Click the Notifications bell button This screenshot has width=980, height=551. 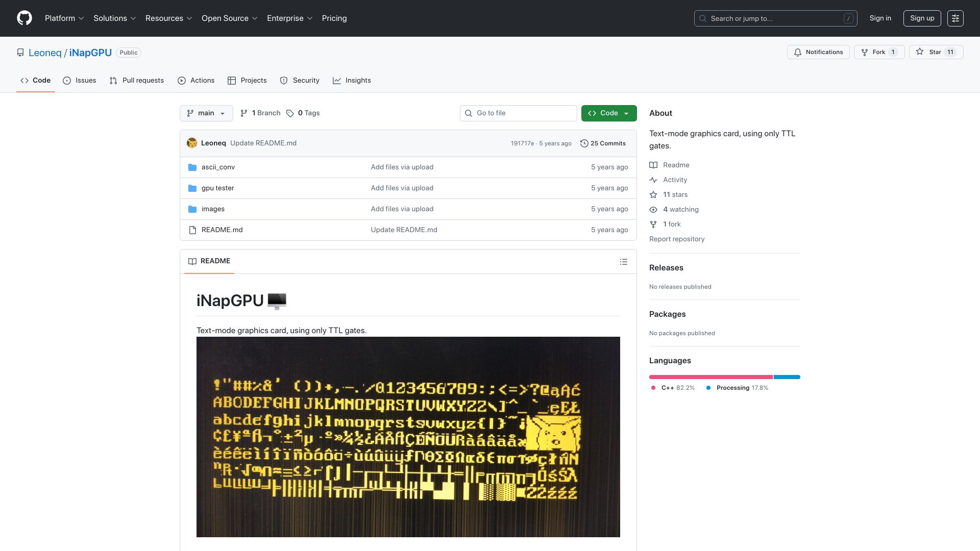(818, 52)
